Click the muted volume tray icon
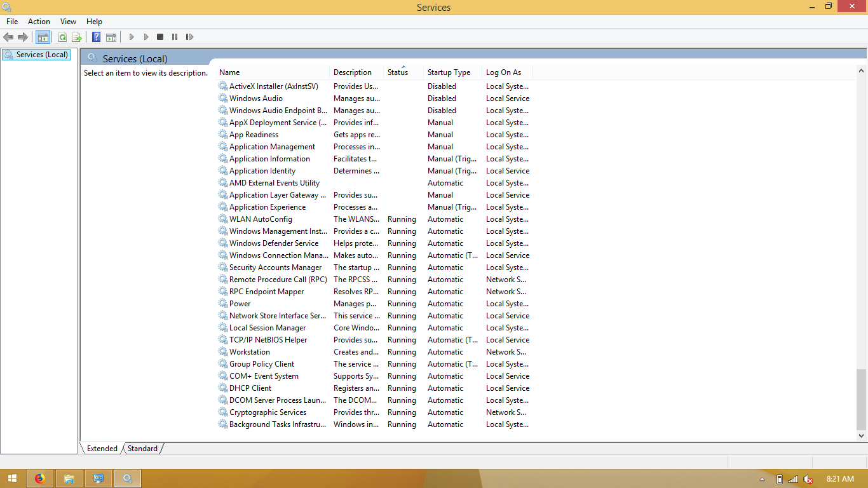 tap(808, 479)
